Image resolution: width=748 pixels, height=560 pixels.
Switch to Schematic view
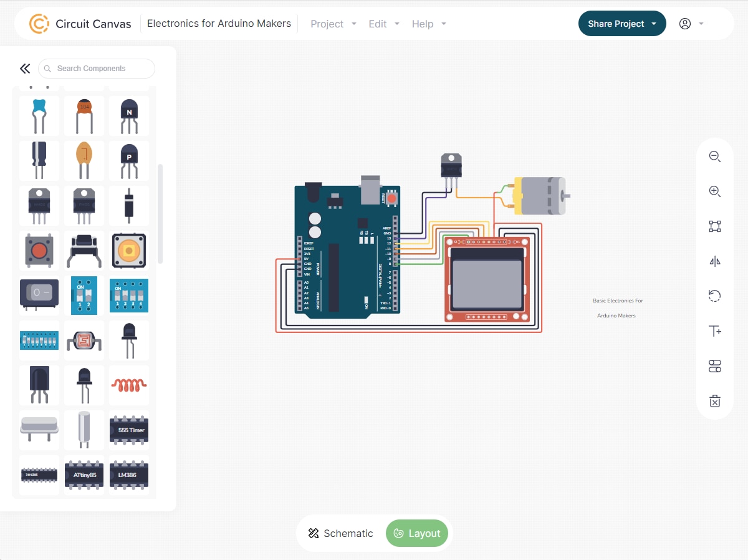pos(340,533)
